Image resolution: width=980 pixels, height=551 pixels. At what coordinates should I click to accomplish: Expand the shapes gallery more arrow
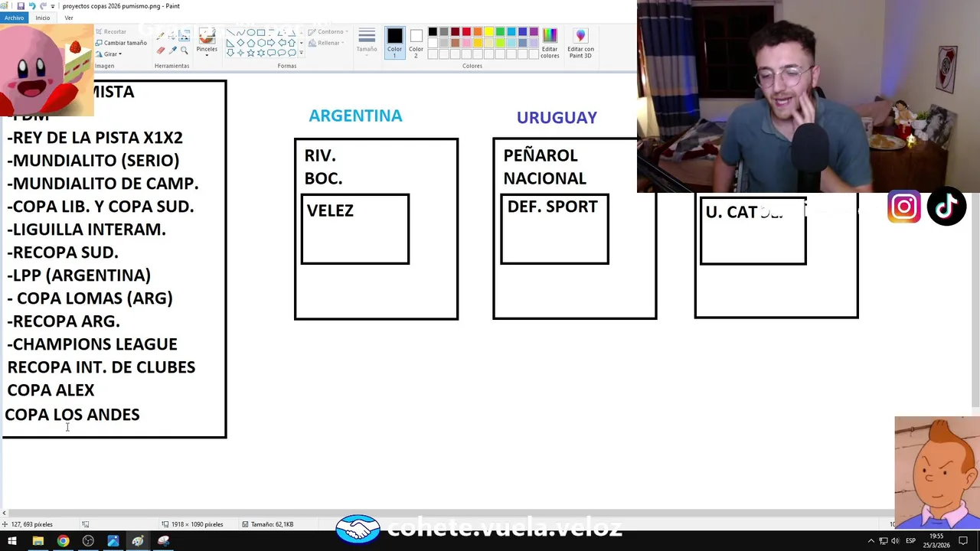click(301, 53)
